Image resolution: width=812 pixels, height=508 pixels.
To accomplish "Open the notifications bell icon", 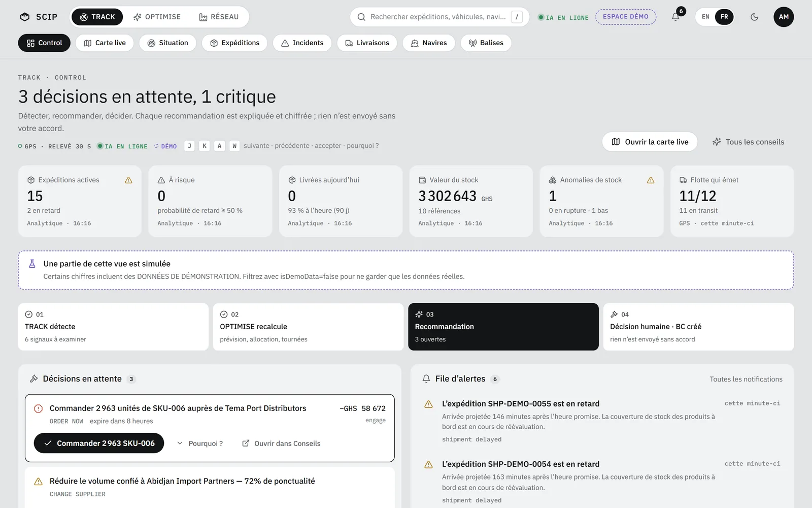I will point(675,17).
